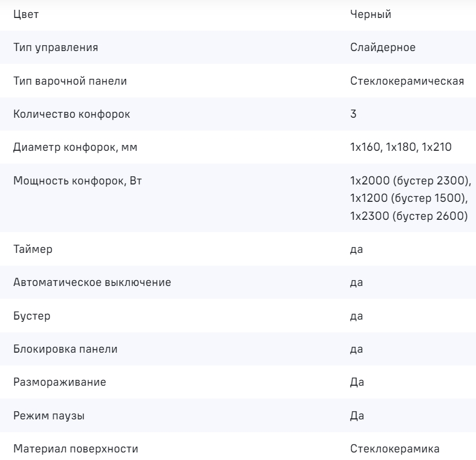Click the 'Автоматическое выключение' label
This screenshot has width=476, height=460.
click(92, 282)
